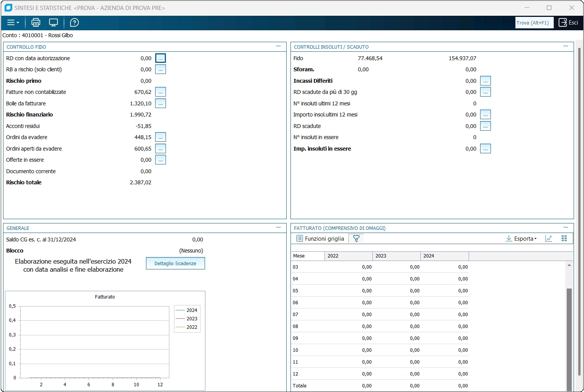
Task: Open Funzioni griglia menu
Action: click(320, 239)
